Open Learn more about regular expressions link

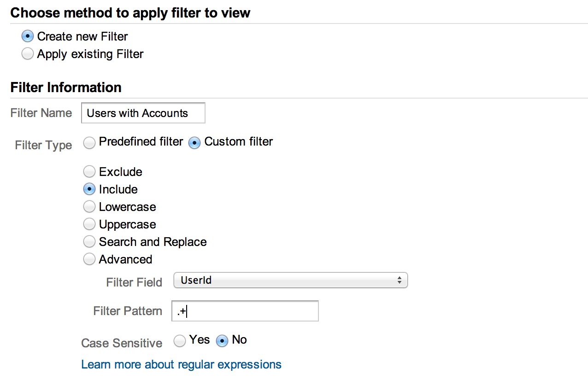tap(181, 365)
